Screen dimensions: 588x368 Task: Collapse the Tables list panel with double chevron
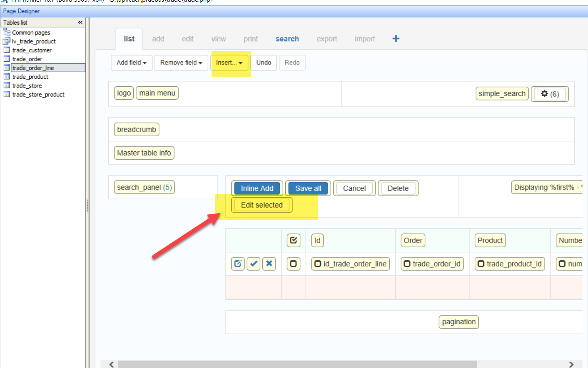coord(80,23)
